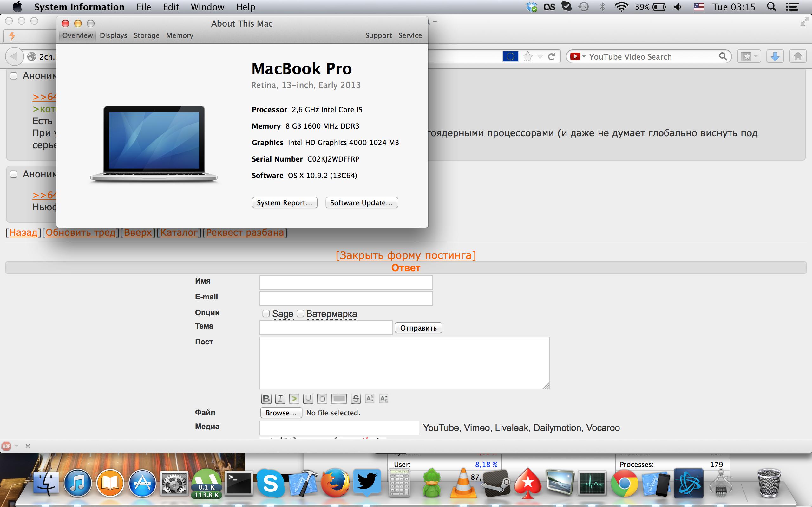Check the second Аноним post checkbox
The image size is (812, 507).
point(14,174)
